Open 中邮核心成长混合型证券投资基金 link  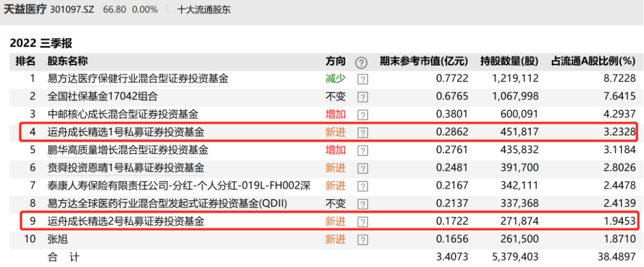123,114
